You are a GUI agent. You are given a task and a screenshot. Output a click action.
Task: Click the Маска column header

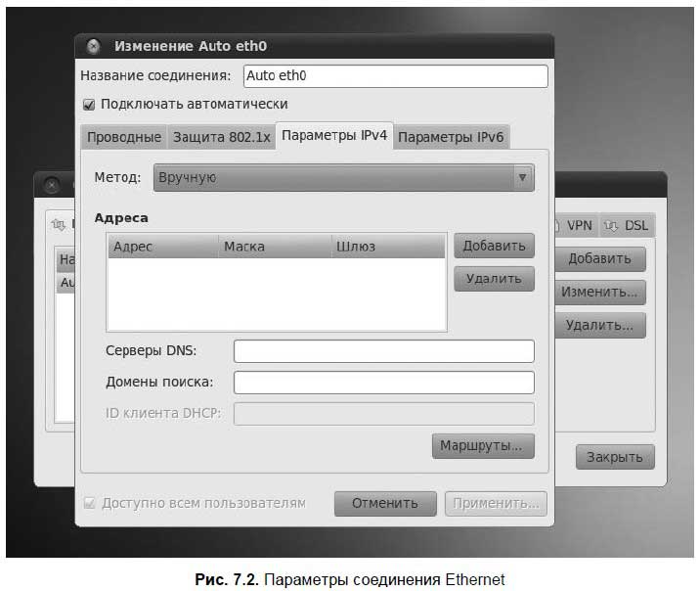click(275, 247)
